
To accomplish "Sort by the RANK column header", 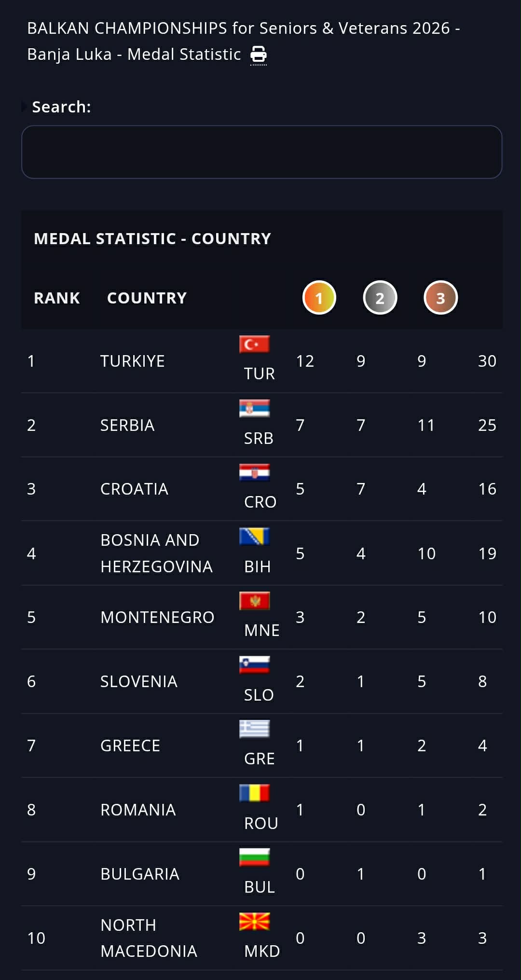I will click(x=57, y=298).
